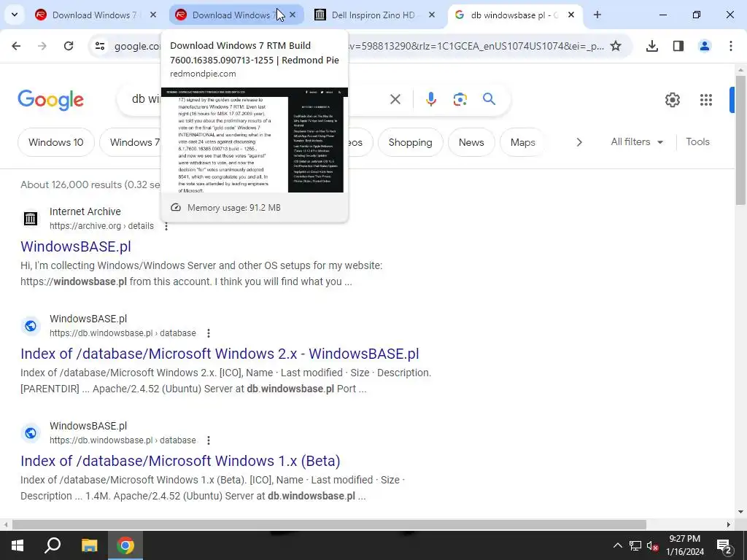The width and height of the screenshot is (747, 560).
Task: Open the notification center icon
Action: click(724, 545)
